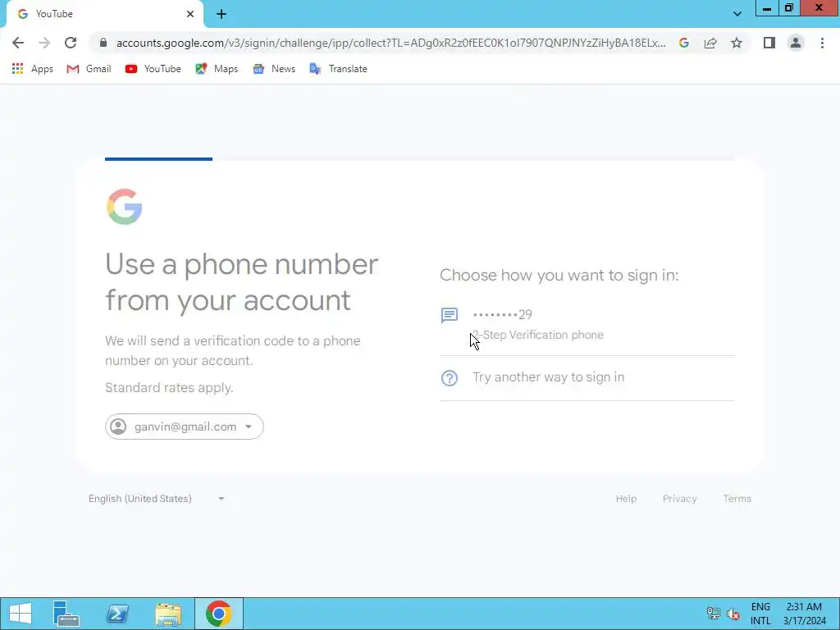Open File Explorer from taskbar
840x630 pixels.
168,614
